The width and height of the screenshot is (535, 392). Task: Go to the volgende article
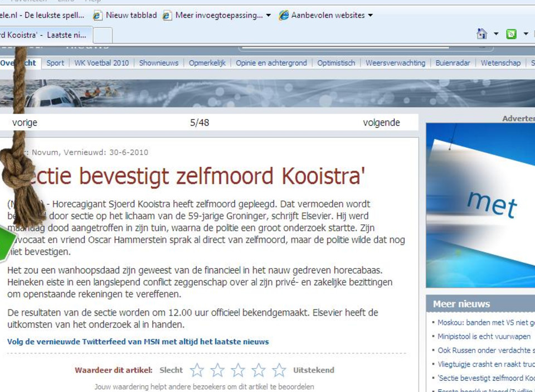pyautogui.click(x=381, y=122)
